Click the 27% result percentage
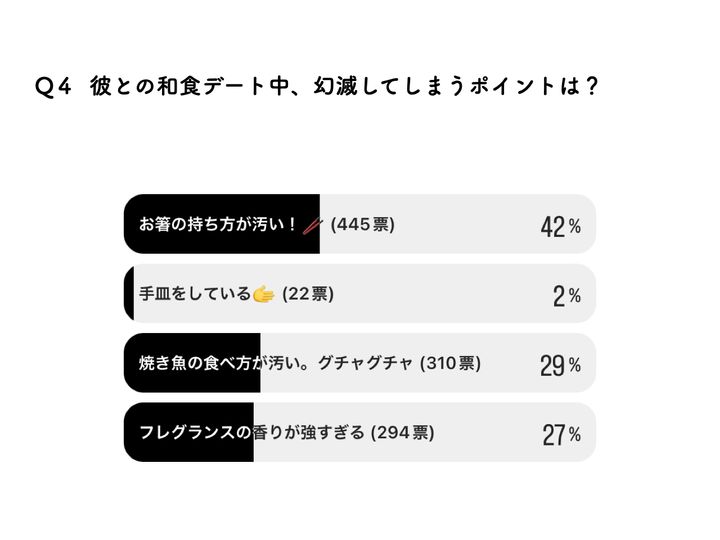This screenshot has width=720, height=540. [560, 434]
